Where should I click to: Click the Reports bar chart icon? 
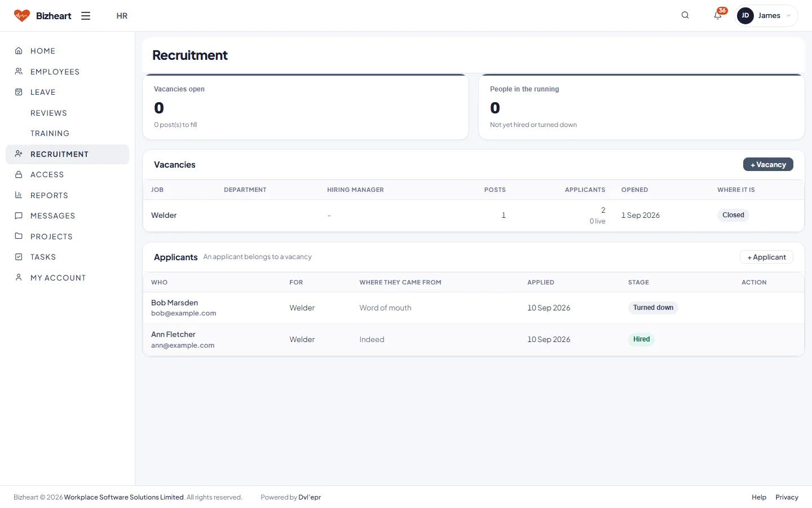[19, 195]
